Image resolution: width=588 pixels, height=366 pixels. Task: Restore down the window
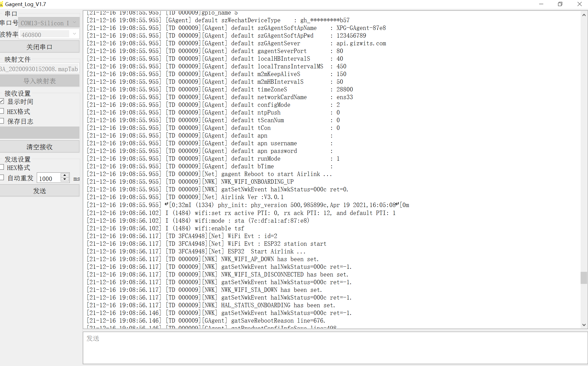point(560,4)
